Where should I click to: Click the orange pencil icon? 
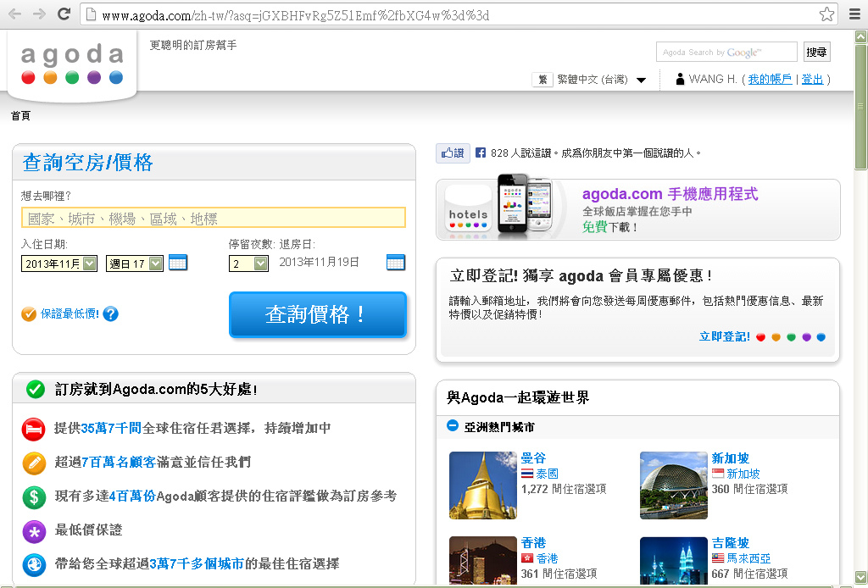pyautogui.click(x=34, y=463)
